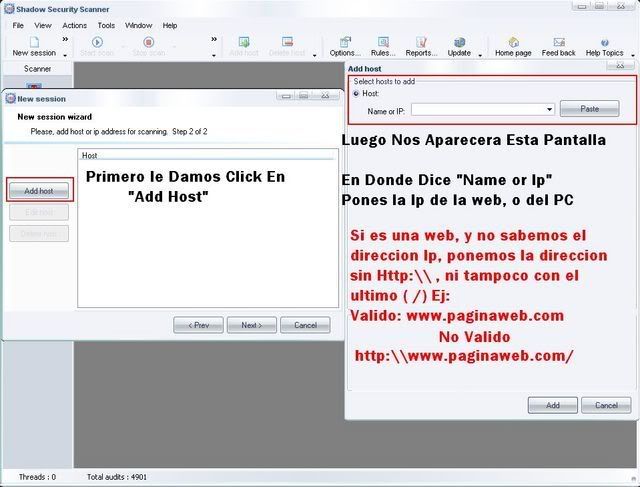The width and height of the screenshot is (640, 487).
Task: Click the greyed-out Delete host wizard button
Action: click(x=39, y=233)
